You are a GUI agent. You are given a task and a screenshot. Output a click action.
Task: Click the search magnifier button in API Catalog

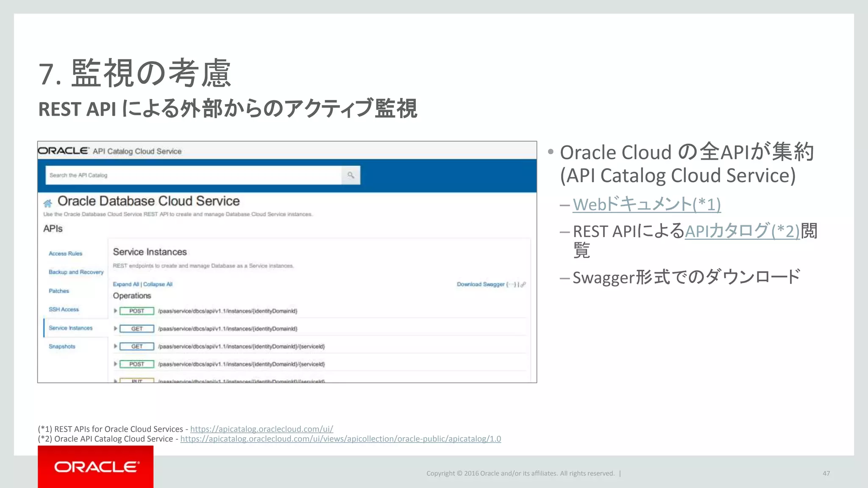pyautogui.click(x=351, y=175)
